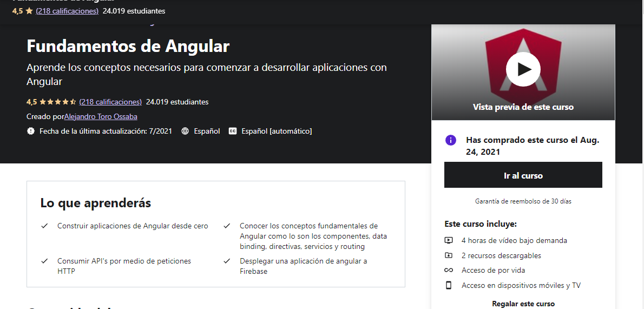Click the Acceso de por vida text
This screenshot has height=309, width=644.
(493, 271)
